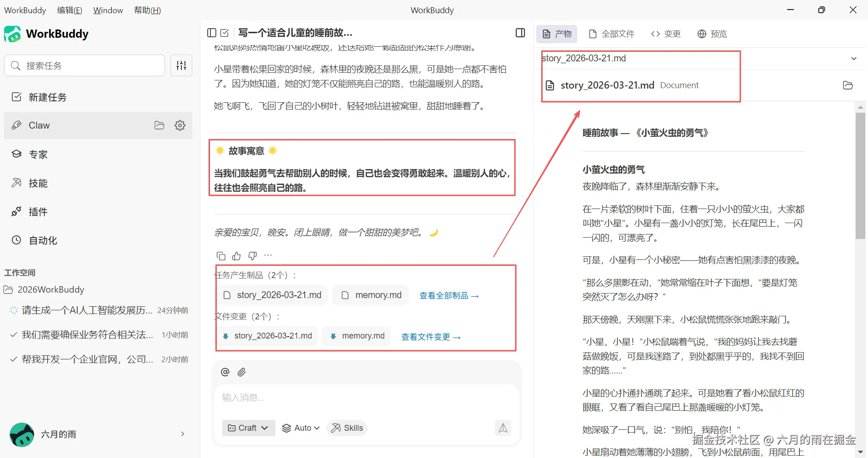Open the 专家 section

98,154
